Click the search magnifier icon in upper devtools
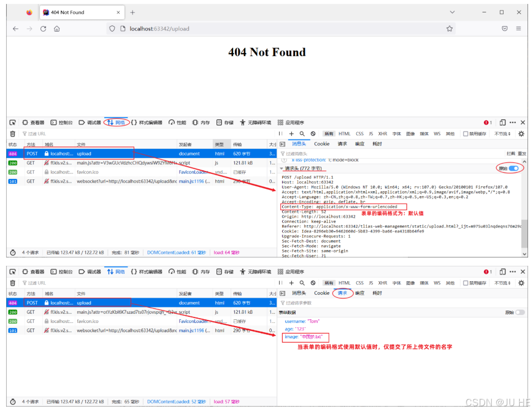 click(x=302, y=134)
